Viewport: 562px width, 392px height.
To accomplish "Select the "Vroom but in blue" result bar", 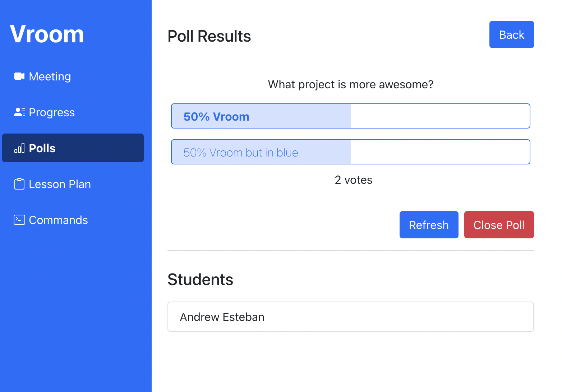I will coord(350,152).
